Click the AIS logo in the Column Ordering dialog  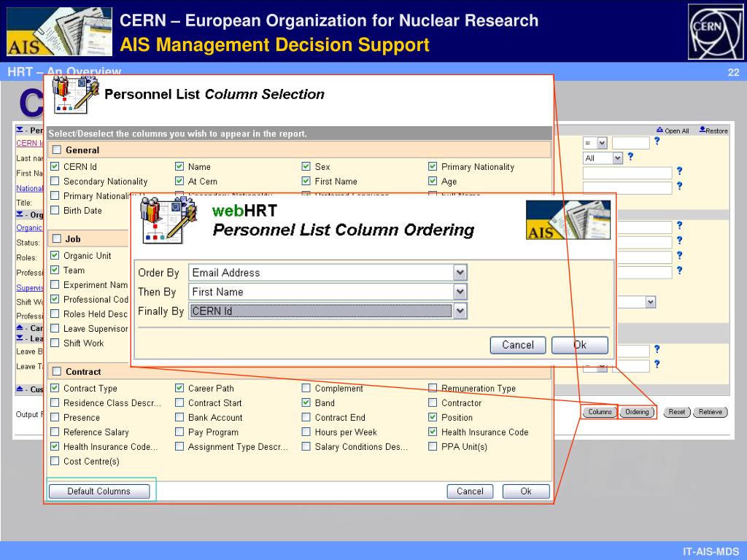point(568,220)
